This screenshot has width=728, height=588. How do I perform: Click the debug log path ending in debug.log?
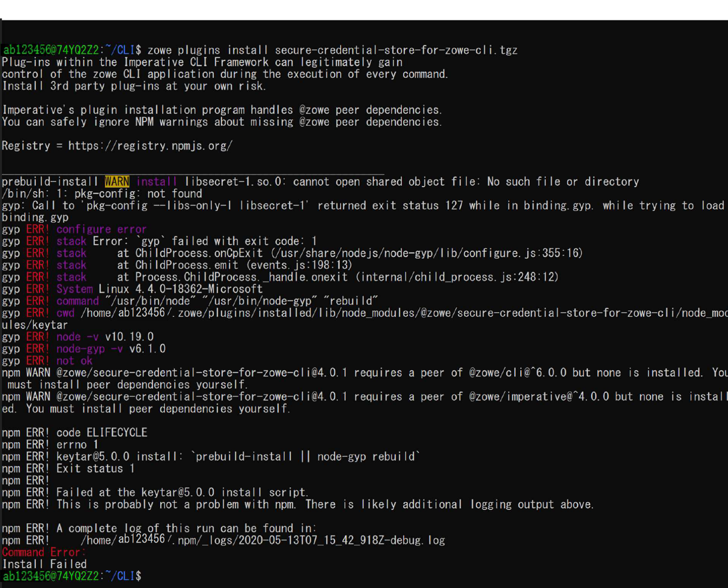[263, 540]
